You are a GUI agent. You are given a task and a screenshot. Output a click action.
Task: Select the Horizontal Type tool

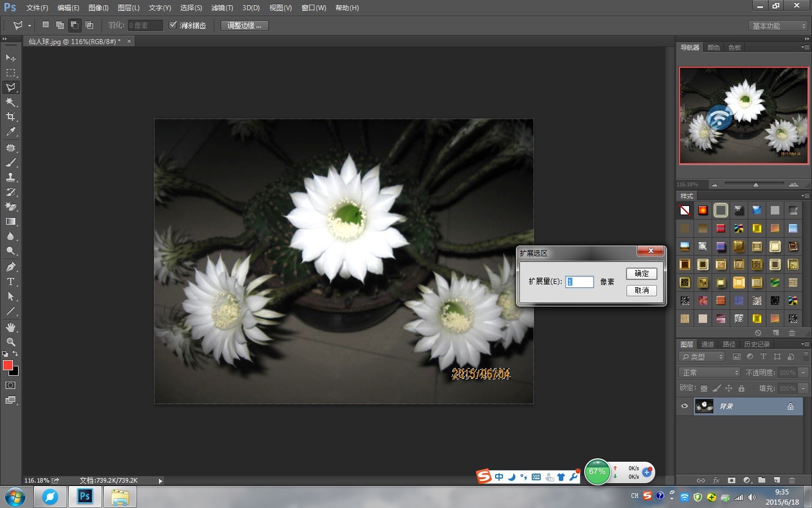11,282
